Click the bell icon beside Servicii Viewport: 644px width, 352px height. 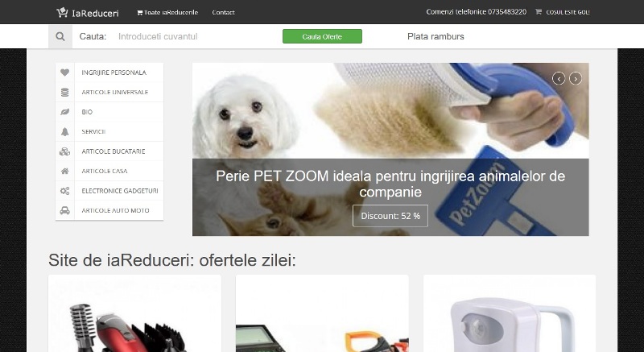click(x=65, y=132)
